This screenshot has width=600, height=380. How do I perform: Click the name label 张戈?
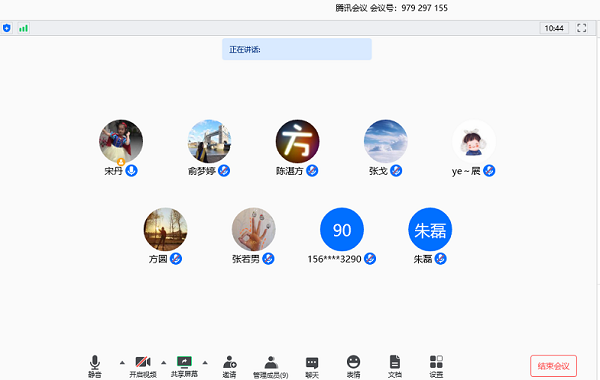pos(378,171)
